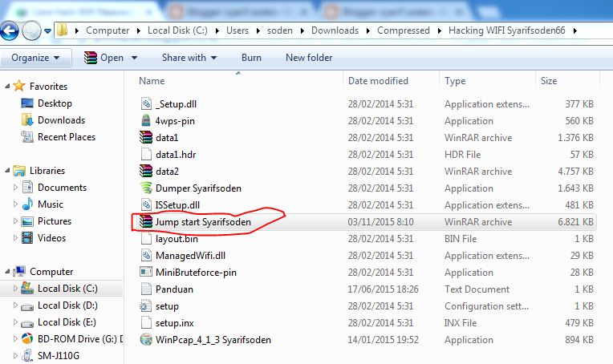This screenshot has height=364, width=613.
Task: Click the Recent Places icon
Action: [27, 136]
